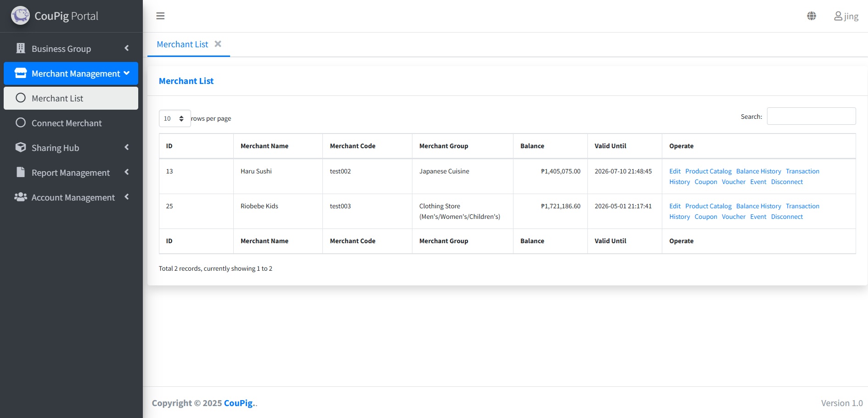Expand the Business Group section

pyautogui.click(x=126, y=48)
